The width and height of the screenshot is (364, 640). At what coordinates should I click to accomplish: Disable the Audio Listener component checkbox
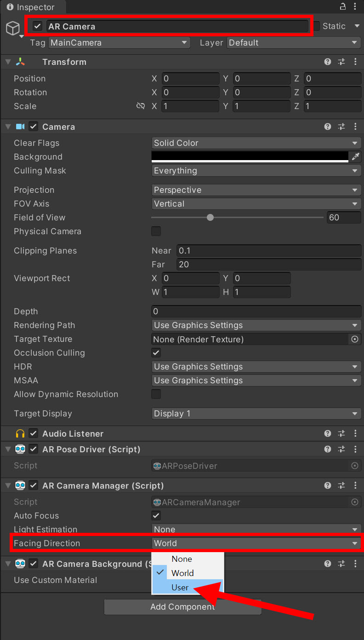(34, 433)
